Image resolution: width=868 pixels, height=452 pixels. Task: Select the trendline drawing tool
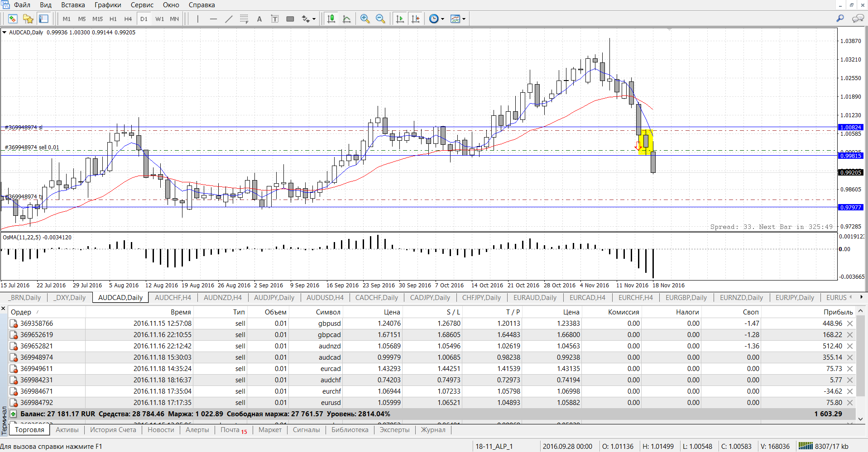click(229, 19)
